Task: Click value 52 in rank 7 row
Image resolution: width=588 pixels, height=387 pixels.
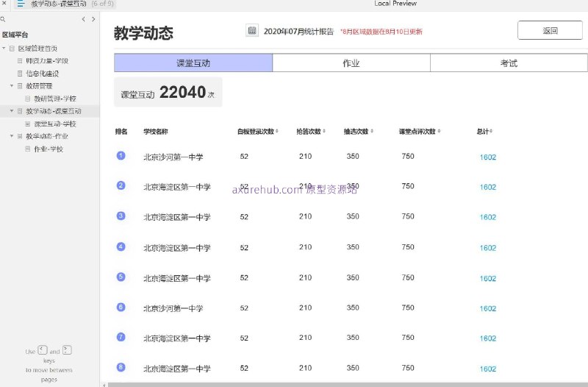Action: click(244, 338)
